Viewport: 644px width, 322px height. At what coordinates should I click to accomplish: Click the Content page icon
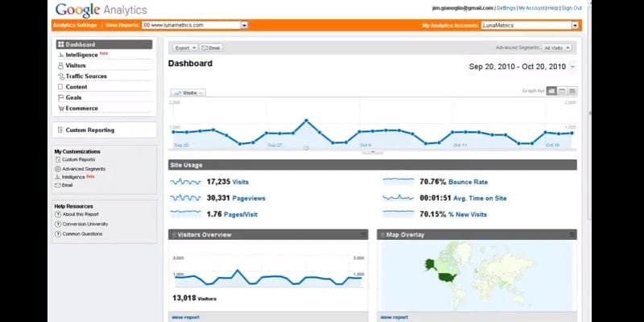point(61,87)
